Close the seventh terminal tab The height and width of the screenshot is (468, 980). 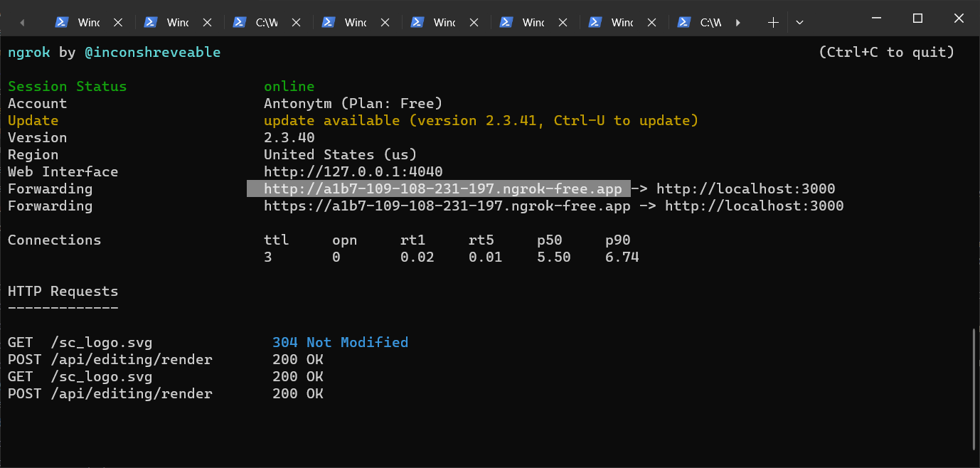click(x=651, y=23)
